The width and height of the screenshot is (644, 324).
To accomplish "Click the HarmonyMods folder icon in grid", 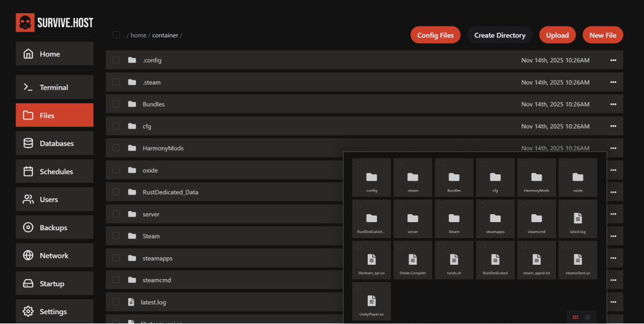I will pos(536,177).
